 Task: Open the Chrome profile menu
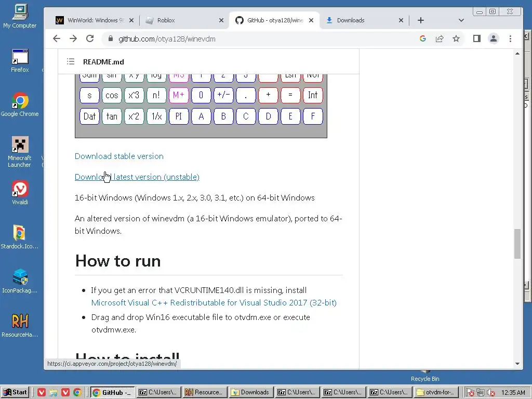pyautogui.click(x=494, y=38)
